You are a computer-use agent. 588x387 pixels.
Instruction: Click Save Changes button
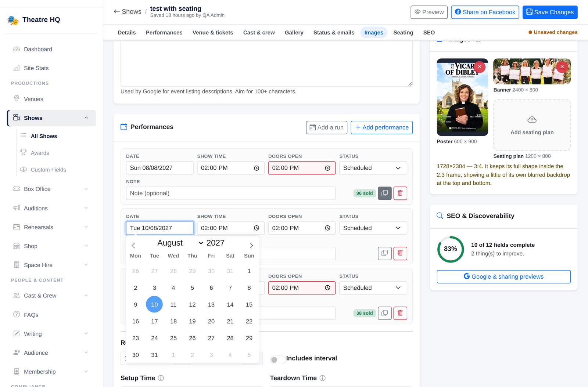tap(550, 12)
